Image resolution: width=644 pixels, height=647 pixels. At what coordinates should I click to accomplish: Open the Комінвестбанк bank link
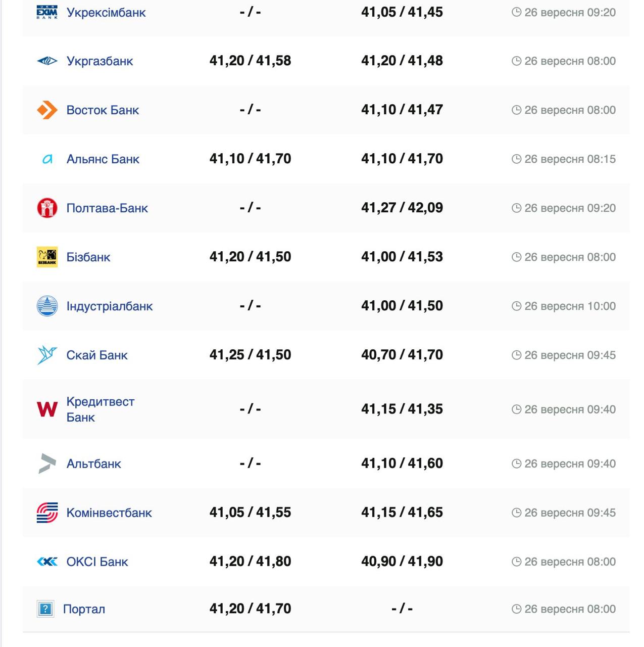pyautogui.click(x=109, y=513)
